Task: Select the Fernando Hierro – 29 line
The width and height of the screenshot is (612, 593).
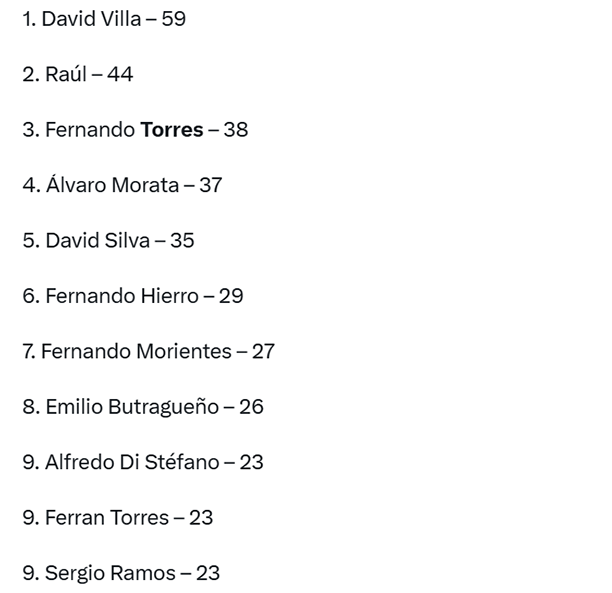Action: [132, 296]
